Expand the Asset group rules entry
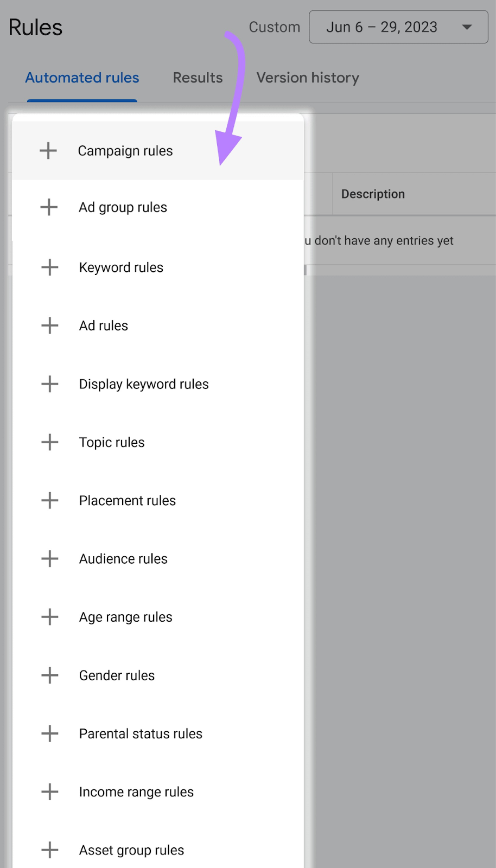Viewport: 496px width, 868px height. [x=131, y=850]
